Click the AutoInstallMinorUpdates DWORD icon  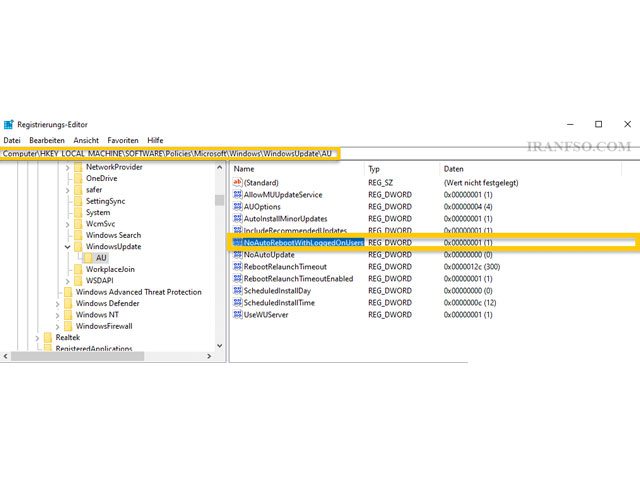[x=237, y=218]
